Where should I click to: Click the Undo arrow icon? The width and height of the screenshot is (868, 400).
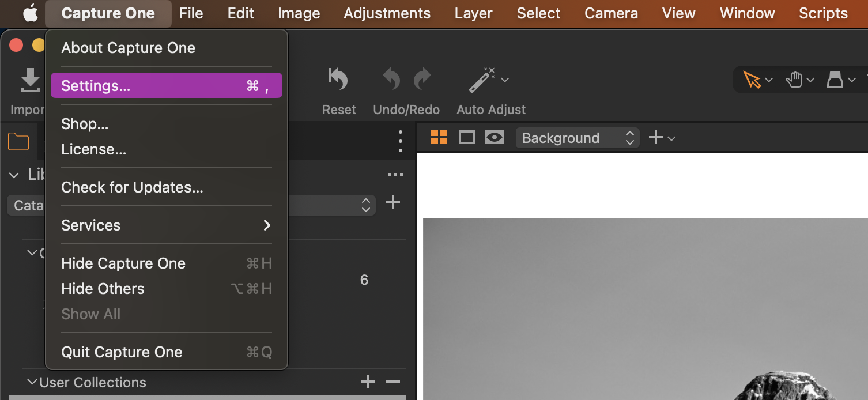pos(391,80)
